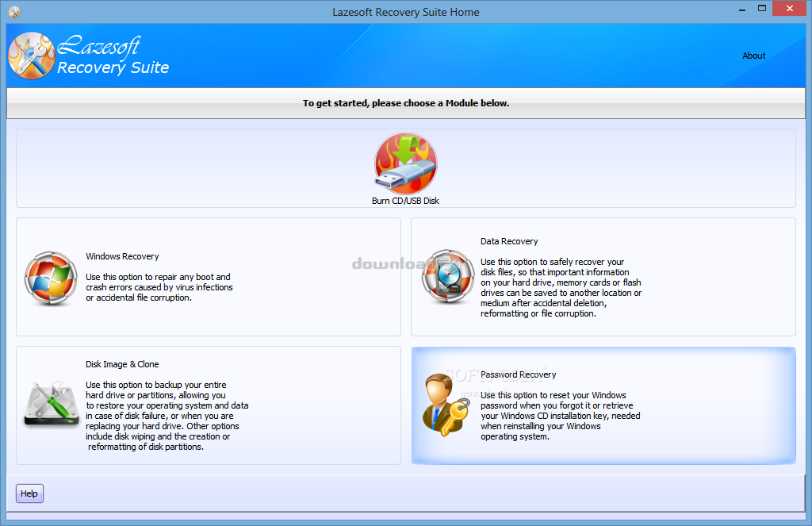The width and height of the screenshot is (812, 526).
Task: Click the Password Recovery description about resetting password
Action: point(561,416)
